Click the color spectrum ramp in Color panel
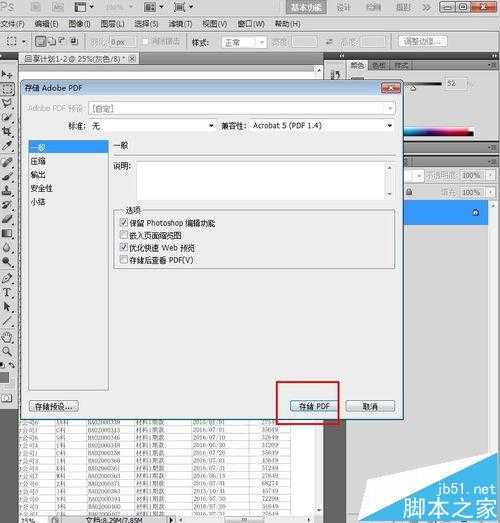 point(439,132)
